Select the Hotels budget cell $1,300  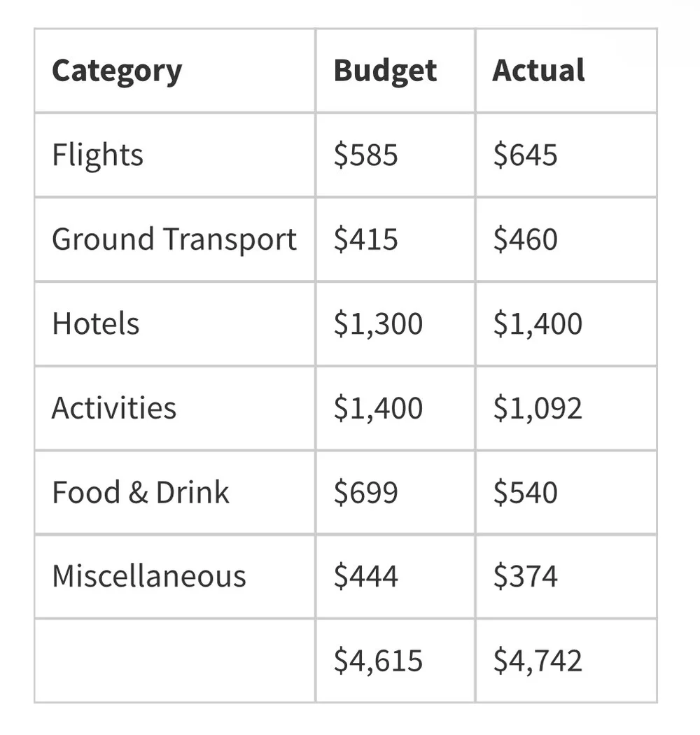click(395, 324)
